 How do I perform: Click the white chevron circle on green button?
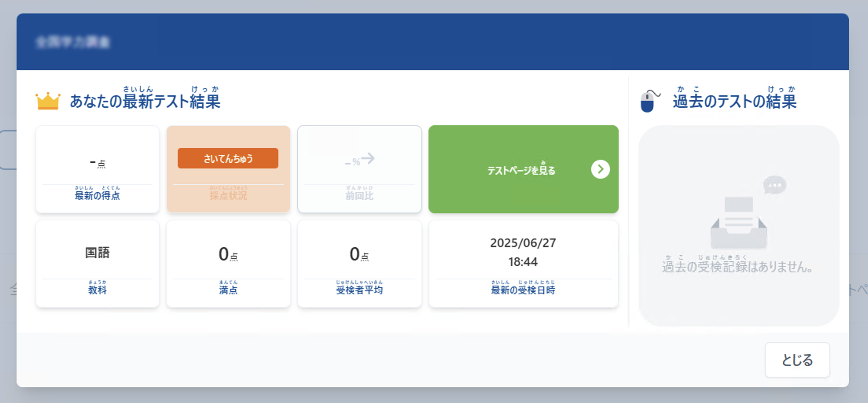coord(600,169)
